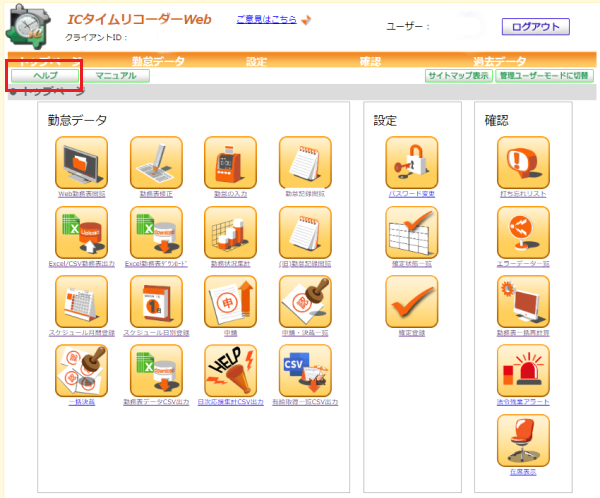Screen dimensions: 600x498
Task: Click the ICタイムリコーダーWeb title text
Action: coord(139,19)
